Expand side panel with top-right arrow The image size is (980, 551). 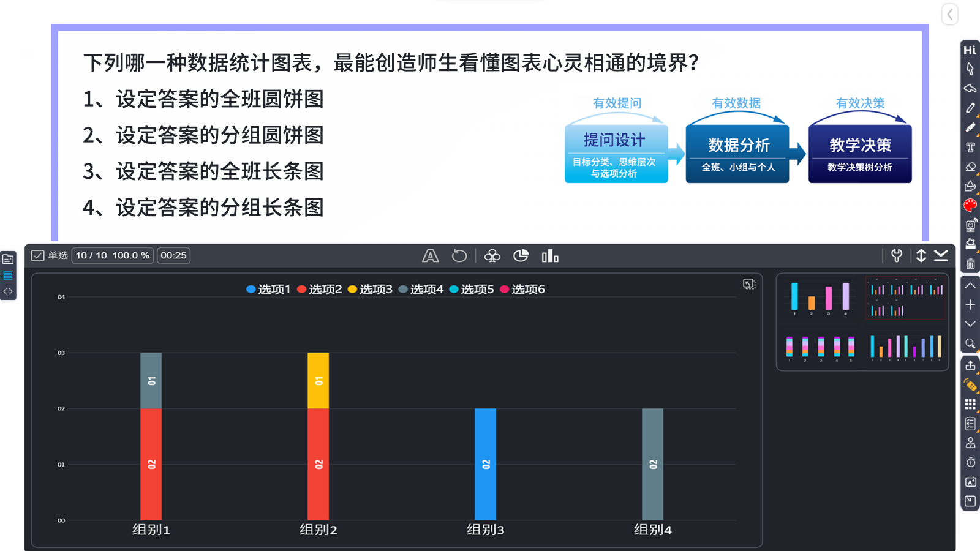[949, 14]
